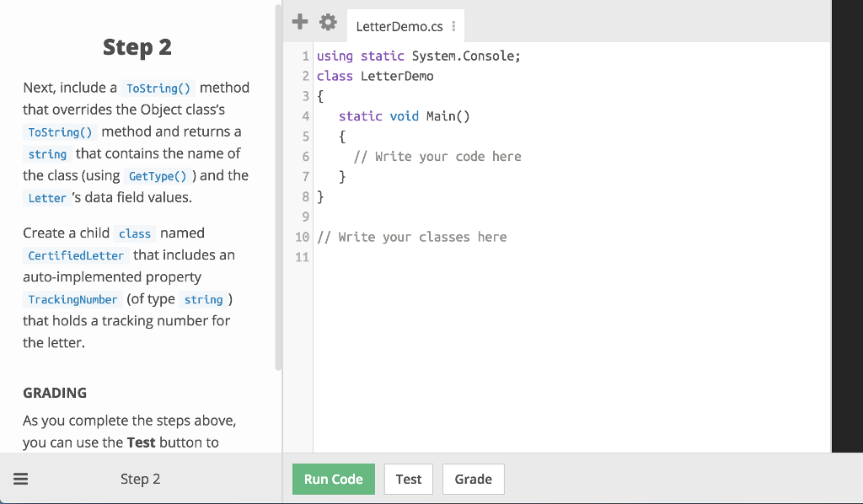This screenshot has height=504, width=863.
Task: Click the Run Code button
Action: click(x=334, y=480)
